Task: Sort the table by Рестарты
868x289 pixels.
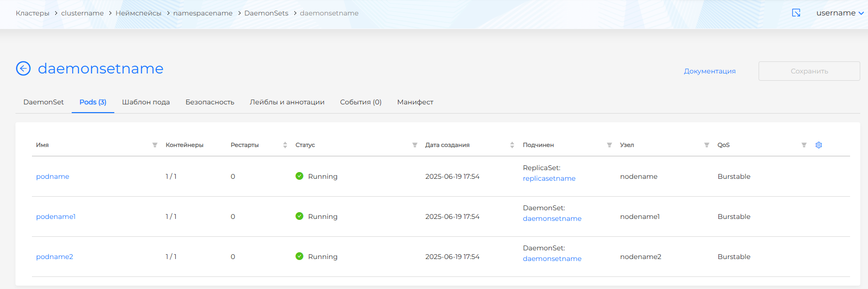Action: (x=285, y=145)
